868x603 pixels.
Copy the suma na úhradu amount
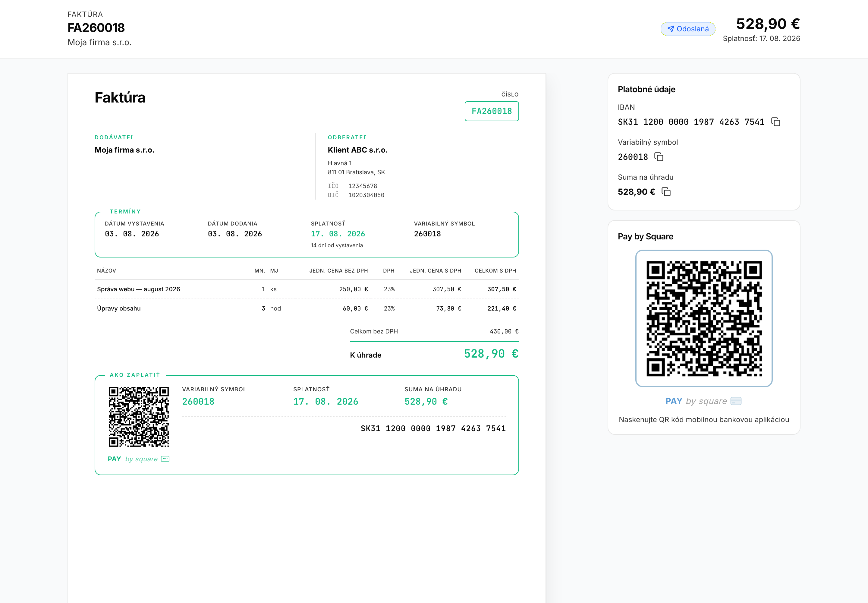tap(666, 192)
